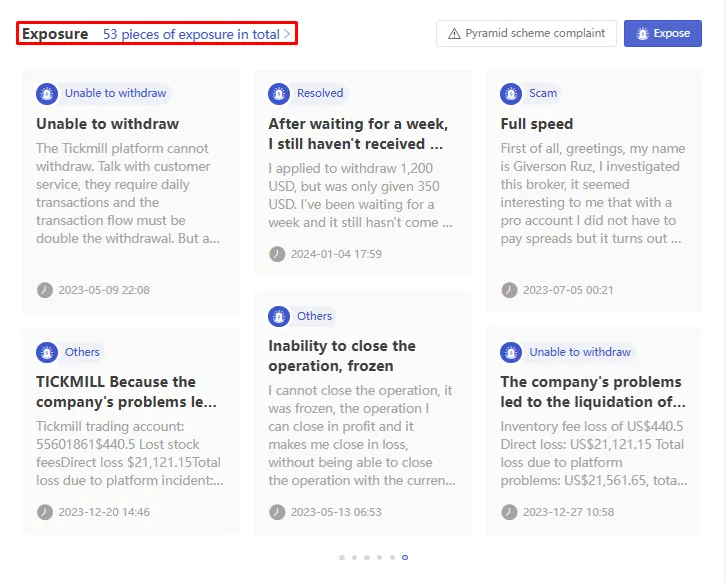Select the Scam tag label
Image resolution: width=726 pixels, height=585 pixels.
point(543,93)
